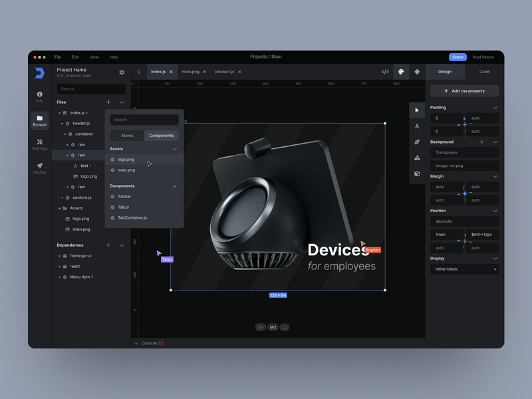Open the main.png editor tab

[192, 71]
